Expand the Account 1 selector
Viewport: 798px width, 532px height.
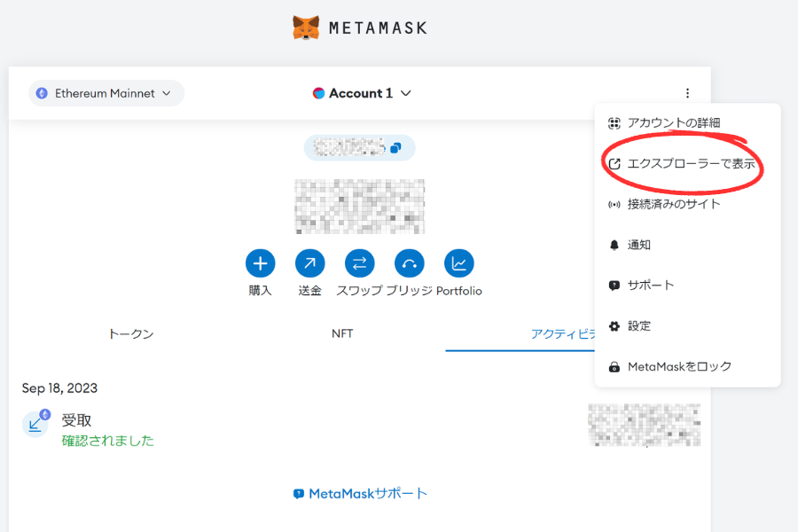(x=363, y=93)
